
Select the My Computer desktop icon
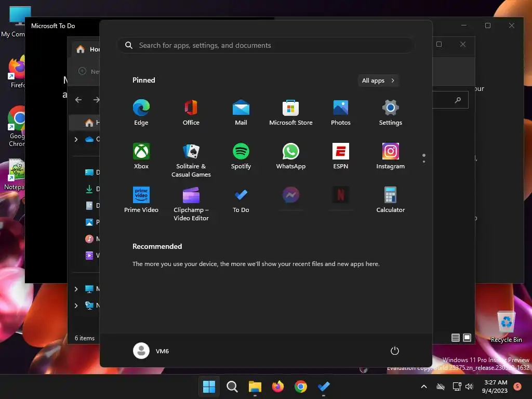click(13, 22)
